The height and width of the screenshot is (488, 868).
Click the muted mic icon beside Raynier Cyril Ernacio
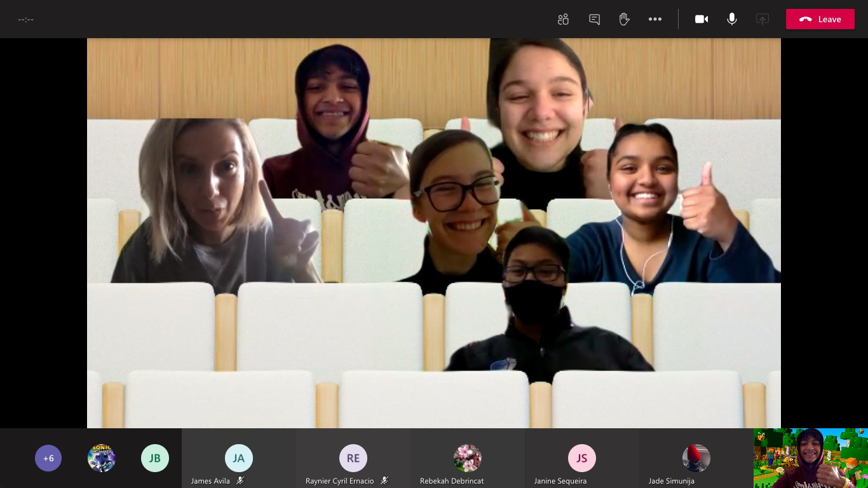[x=384, y=481]
